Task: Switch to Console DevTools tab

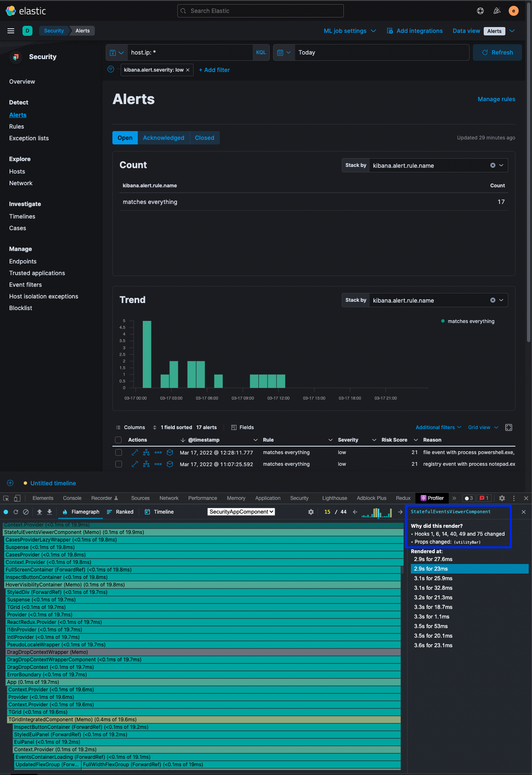Action: tap(72, 498)
